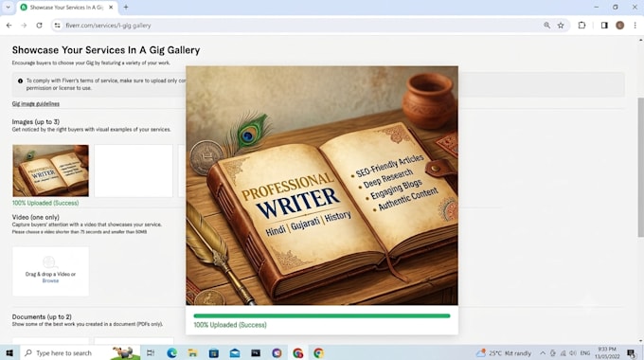
Task: Close the Showcase Your Services tab
Action: point(111,8)
